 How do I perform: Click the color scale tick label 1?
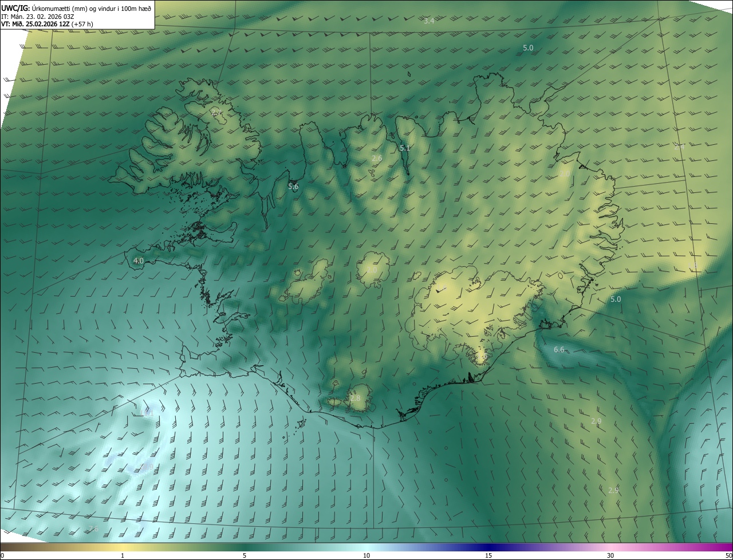(x=123, y=555)
